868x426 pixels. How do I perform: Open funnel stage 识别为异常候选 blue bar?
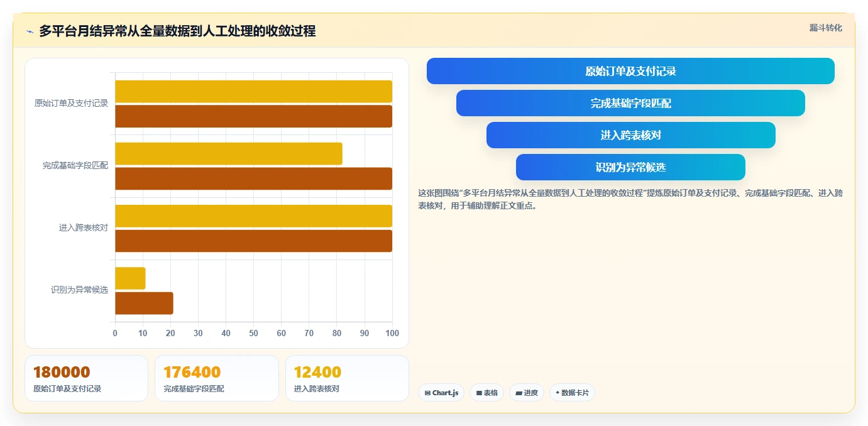click(630, 167)
